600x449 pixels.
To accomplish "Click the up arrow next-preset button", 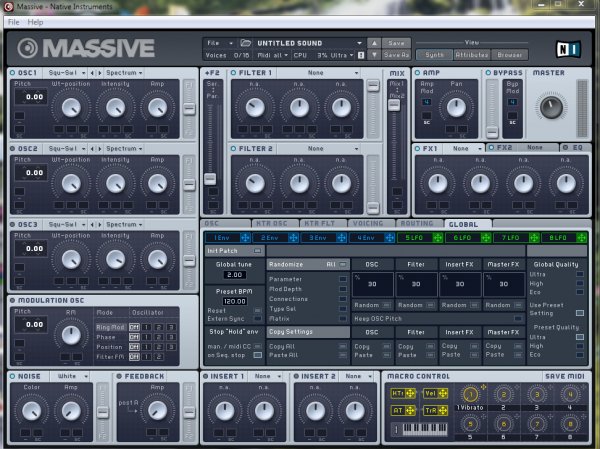I will coord(374,43).
